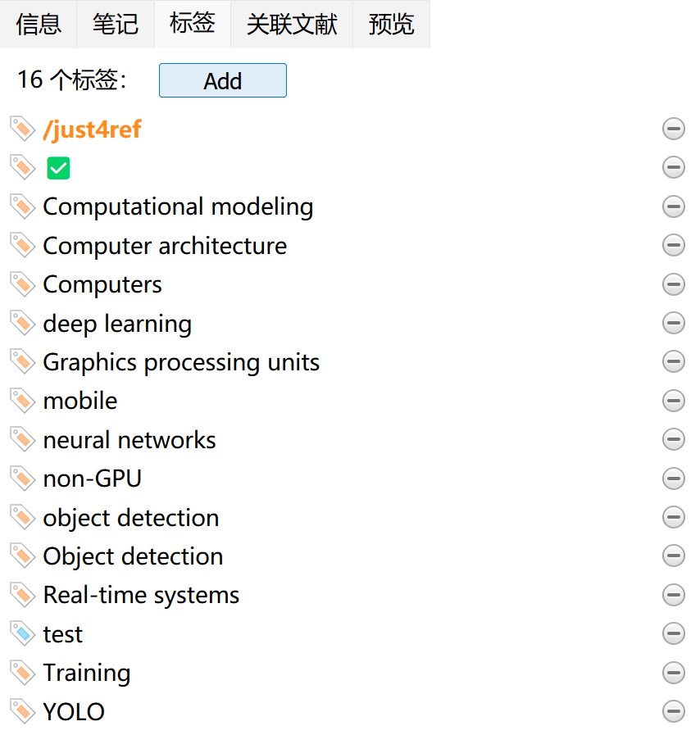Open the 关联文献 tab

click(x=292, y=25)
